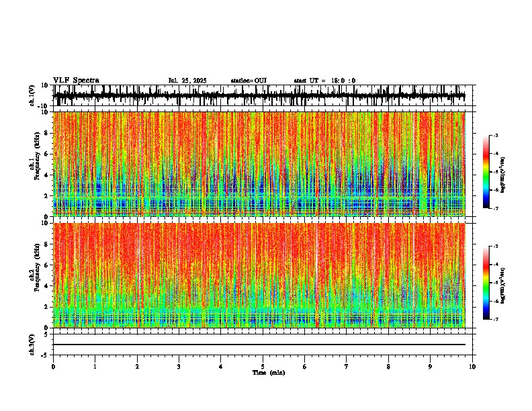Click the 'VLF Spectra' title text
This screenshot has height=411, width=532.
tap(76, 81)
